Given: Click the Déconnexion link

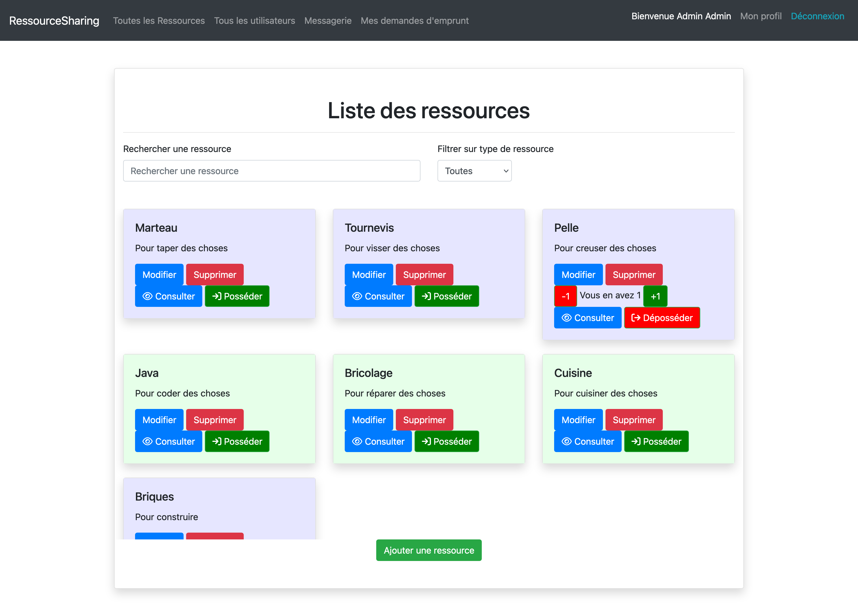Looking at the screenshot, I should tap(817, 16).
